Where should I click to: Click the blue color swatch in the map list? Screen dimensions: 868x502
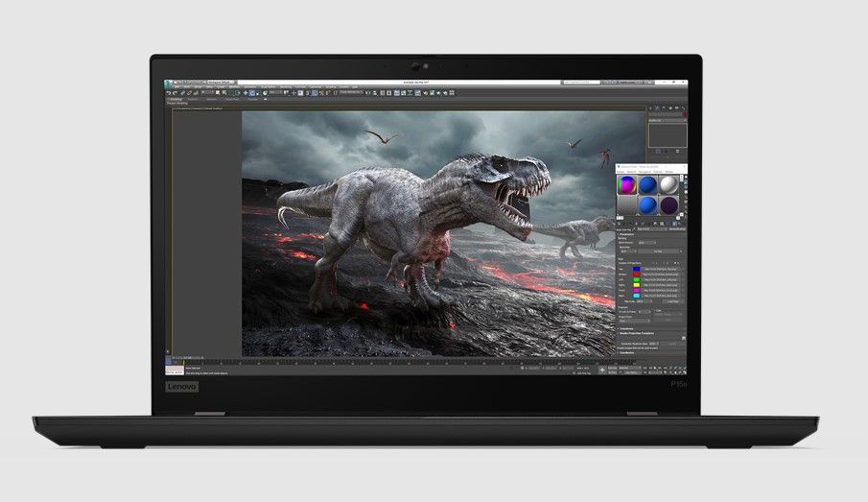coord(635,268)
